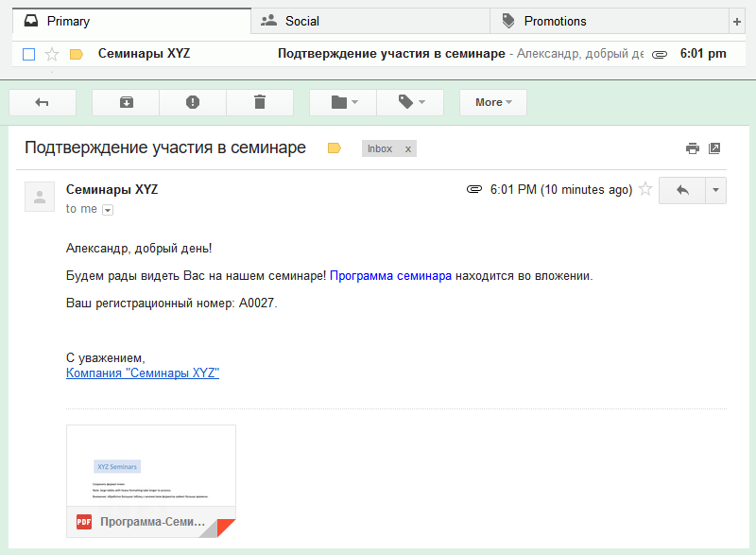
Task: Report this email as spam
Action: pos(193,102)
